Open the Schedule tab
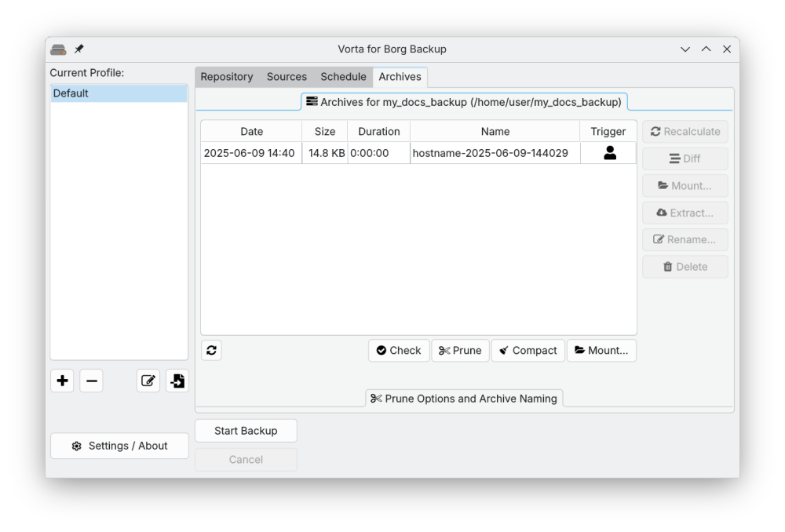Image resolution: width=785 pixels, height=532 pixels. pos(343,77)
